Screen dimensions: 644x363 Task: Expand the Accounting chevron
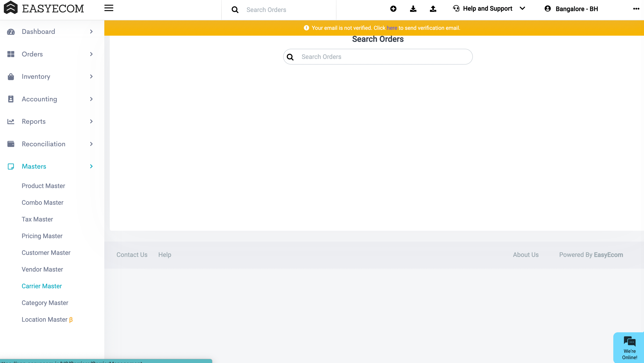91,99
